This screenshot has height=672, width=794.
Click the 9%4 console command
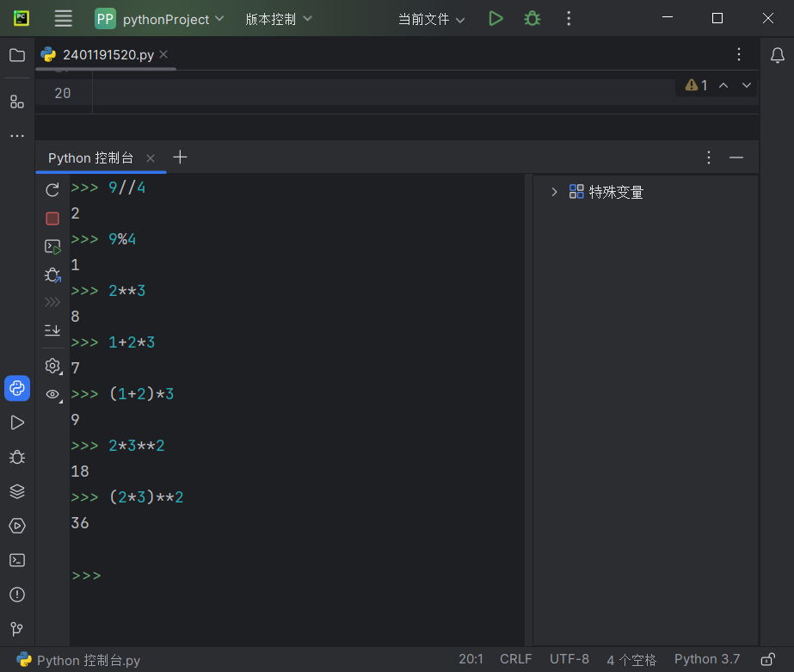click(122, 239)
